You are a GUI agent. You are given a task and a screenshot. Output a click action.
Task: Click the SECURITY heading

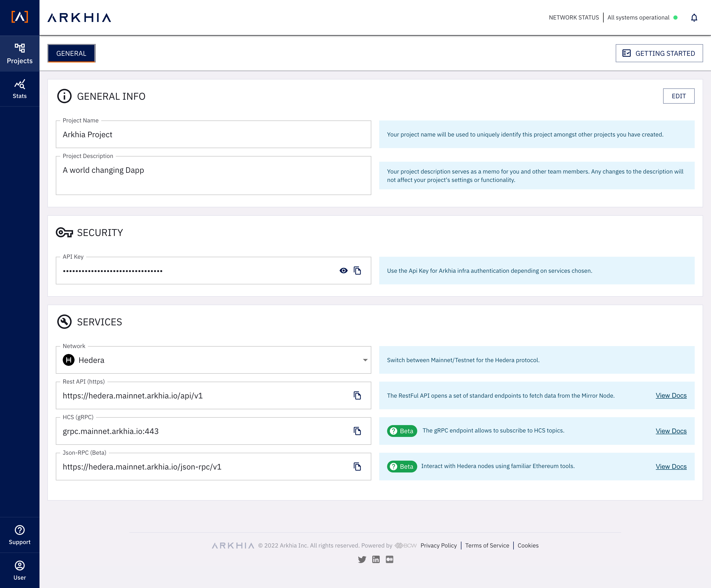pos(100,233)
